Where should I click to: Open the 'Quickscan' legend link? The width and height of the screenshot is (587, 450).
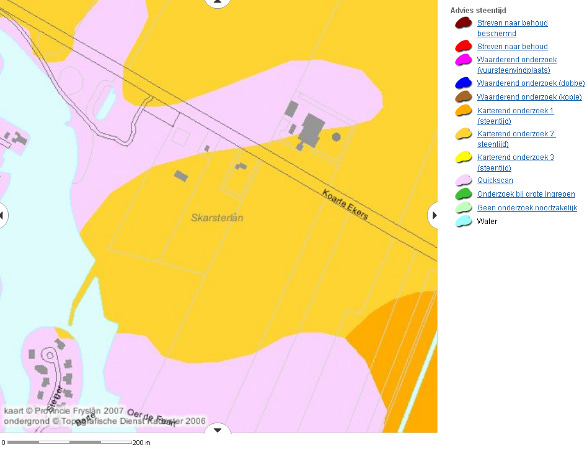click(495, 180)
